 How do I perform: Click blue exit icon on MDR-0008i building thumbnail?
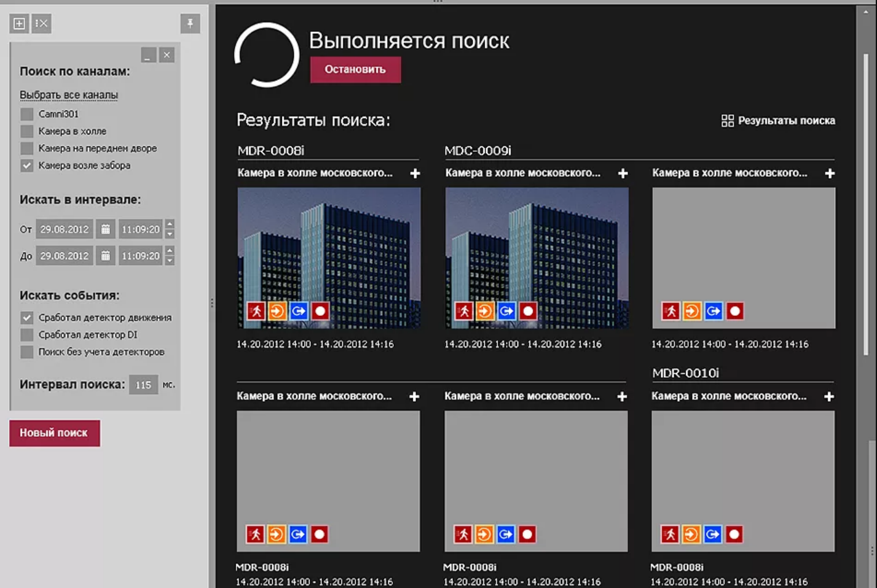pyautogui.click(x=299, y=311)
